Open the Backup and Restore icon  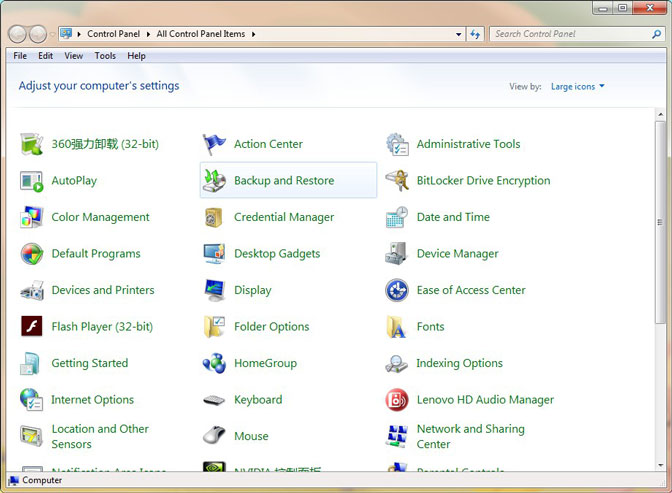(214, 180)
